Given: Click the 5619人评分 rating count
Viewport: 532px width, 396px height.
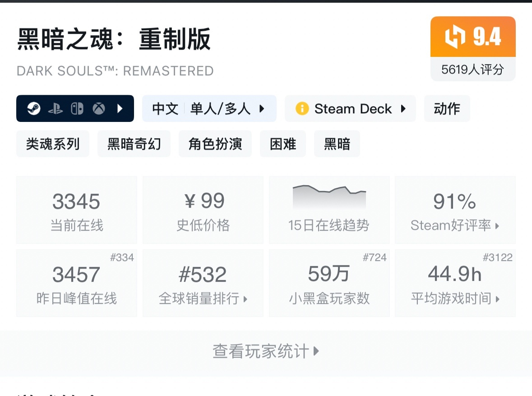Looking at the screenshot, I should [x=472, y=69].
